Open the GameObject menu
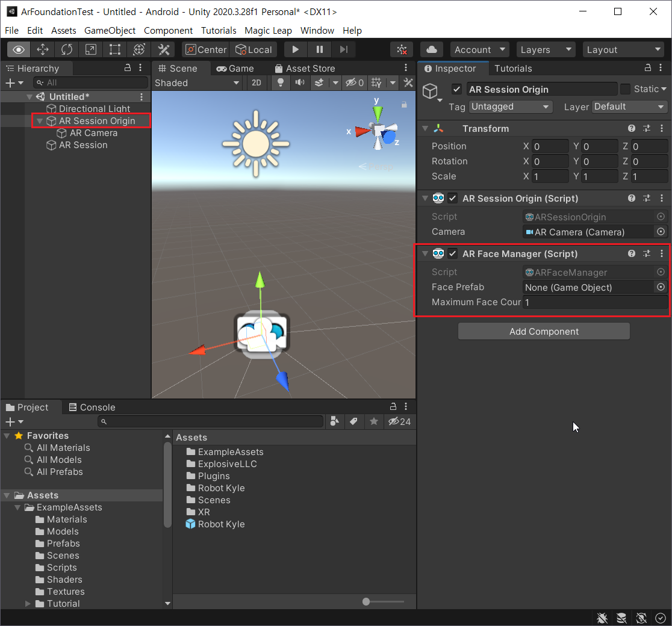The width and height of the screenshot is (672, 626). pyautogui.click(x=110, y=31)
